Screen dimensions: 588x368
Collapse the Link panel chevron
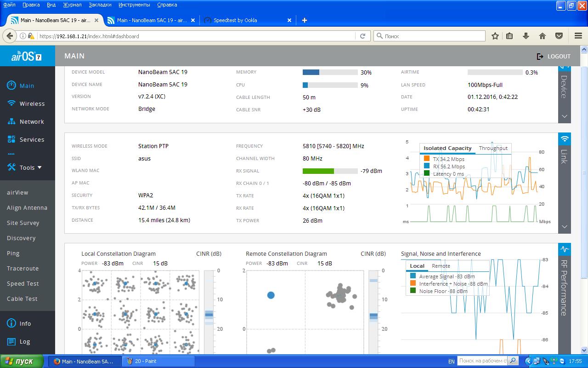point(565,227)
